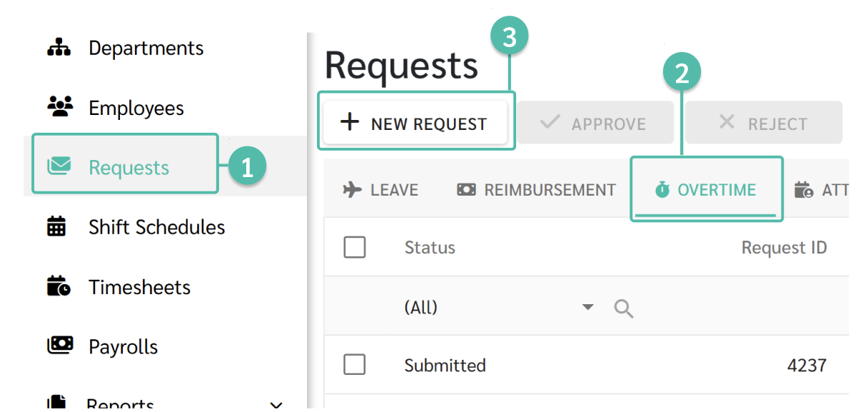Click the Payrolls money icon
868x412 pixels.
(60, 346)
